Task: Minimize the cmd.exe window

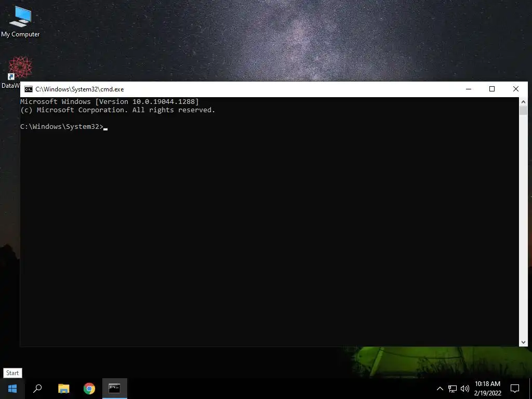Action: point(469,89)
